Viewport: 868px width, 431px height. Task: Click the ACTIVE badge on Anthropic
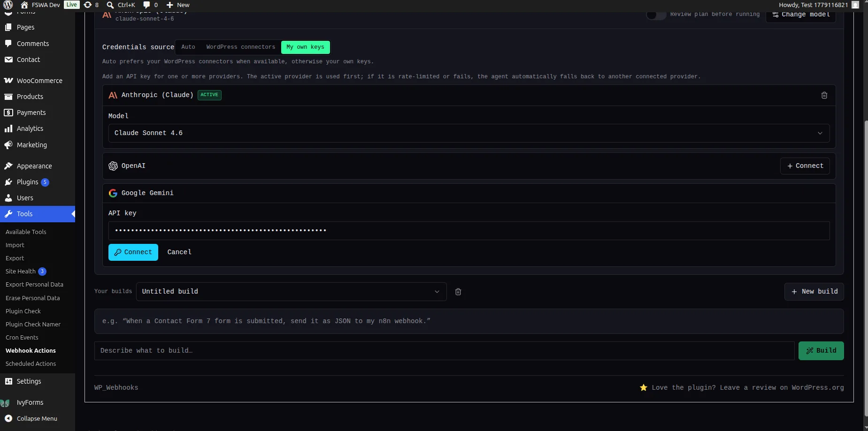click(x=209, y=95)
